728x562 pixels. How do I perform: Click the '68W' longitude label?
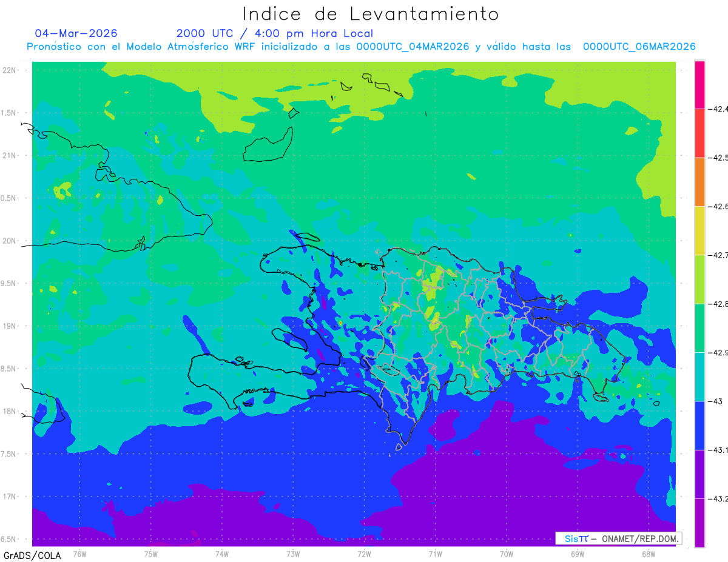pos(649,554)
